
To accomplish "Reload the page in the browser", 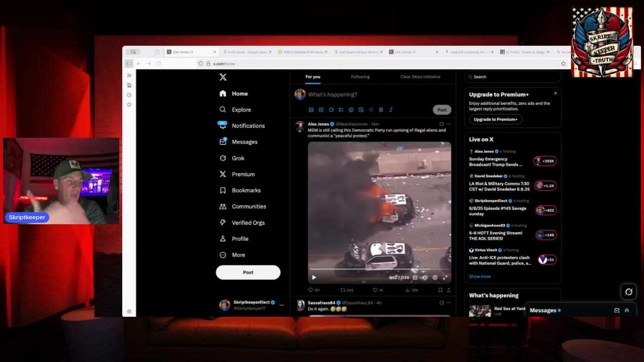I will tap(159, 63).
